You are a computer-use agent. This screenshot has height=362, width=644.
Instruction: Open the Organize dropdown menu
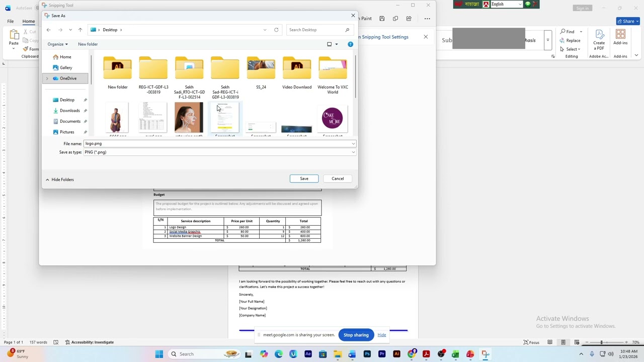(x=57, y=44)
